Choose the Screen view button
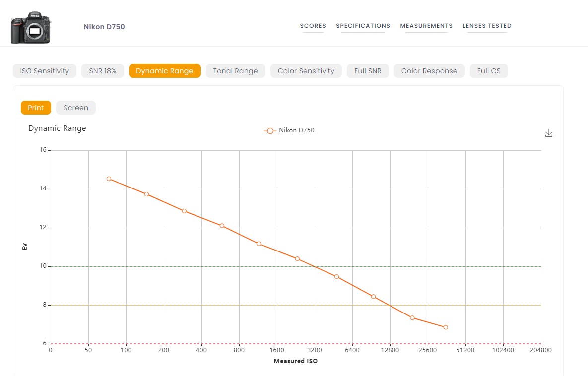The width and height of the screenshot is (588, 376). (x=76, y=108)
